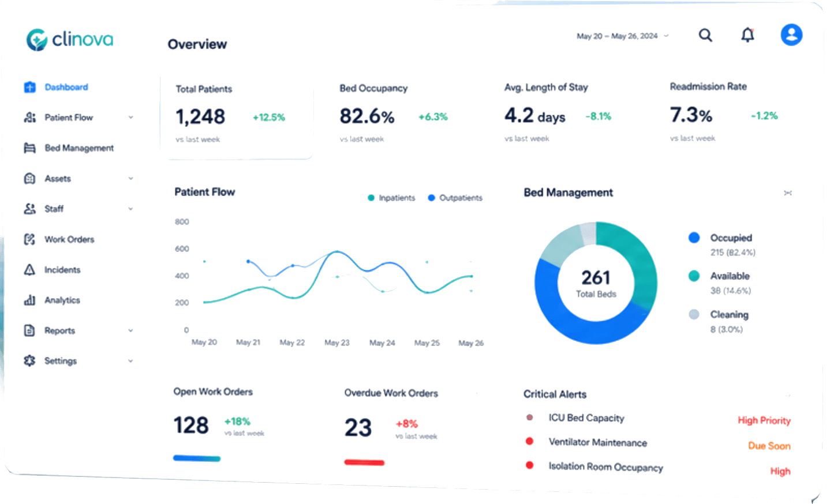Click the 261 Total Beds center

596,283
